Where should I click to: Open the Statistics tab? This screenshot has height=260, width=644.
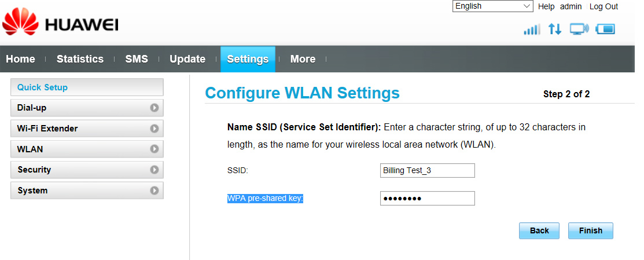point(80,59)
